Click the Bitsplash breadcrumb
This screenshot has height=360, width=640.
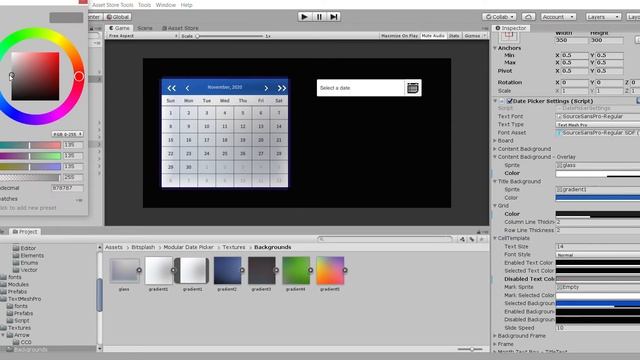143,247
